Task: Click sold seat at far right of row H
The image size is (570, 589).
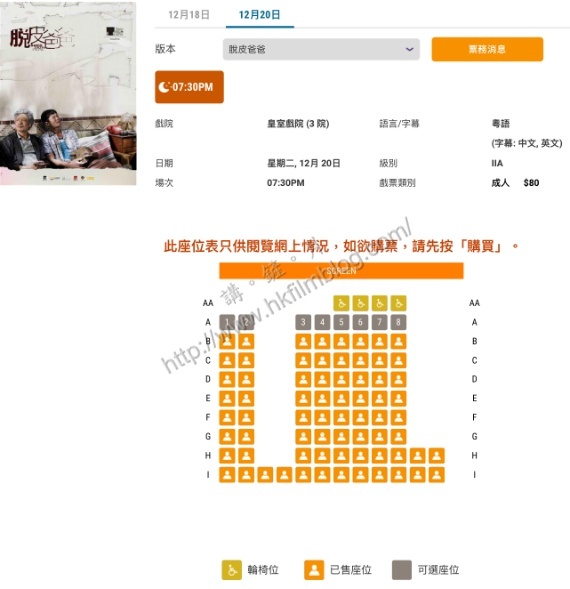Action: pos(437,456)
